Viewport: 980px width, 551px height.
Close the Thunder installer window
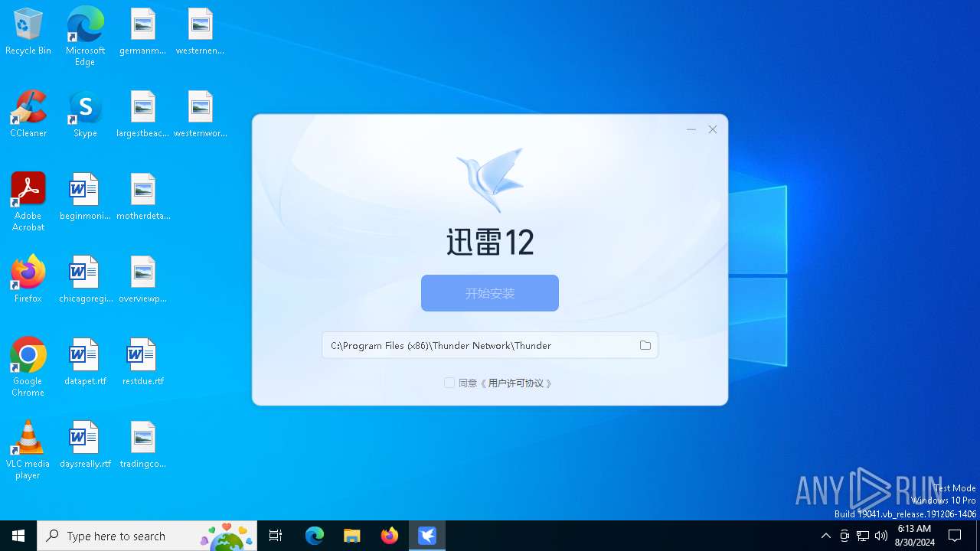(x=713, y=130)
